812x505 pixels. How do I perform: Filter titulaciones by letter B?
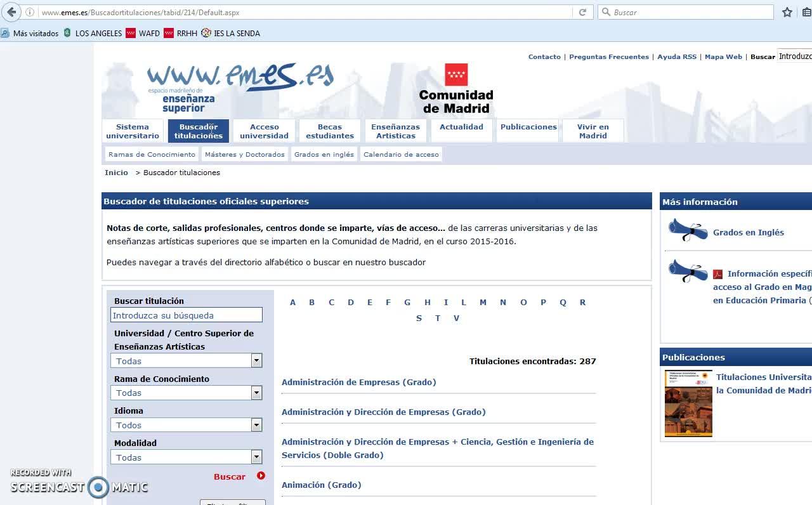coord(311,302)
